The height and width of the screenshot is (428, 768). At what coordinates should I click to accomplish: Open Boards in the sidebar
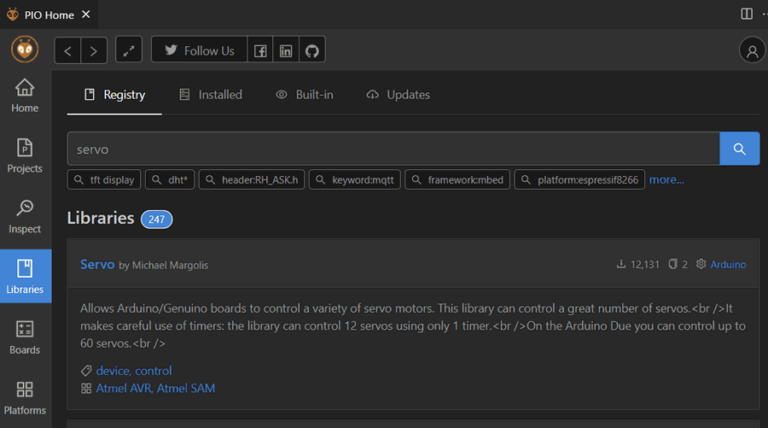(x=25, y=337)
